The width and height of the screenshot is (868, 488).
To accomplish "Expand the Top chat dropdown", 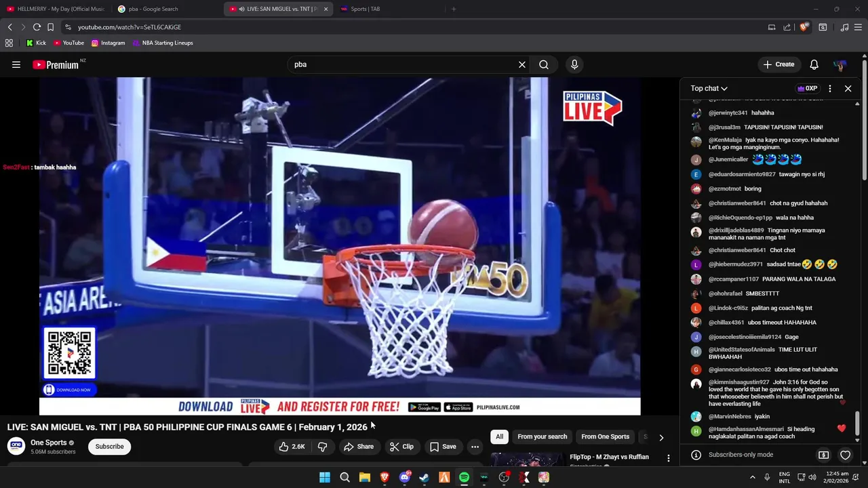I will 709,88.
